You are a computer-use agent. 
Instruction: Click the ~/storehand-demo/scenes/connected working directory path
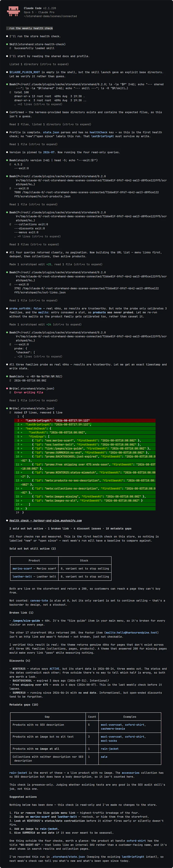[x=50, y=16]
